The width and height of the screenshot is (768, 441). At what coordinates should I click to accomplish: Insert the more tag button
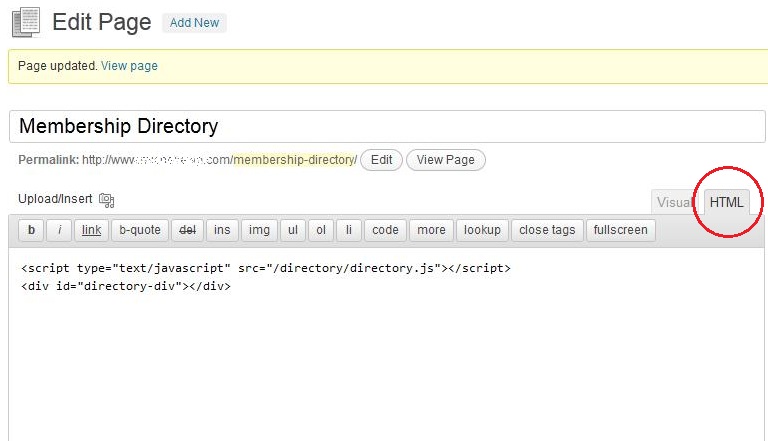pyautogui.click(x=431, y=230)
